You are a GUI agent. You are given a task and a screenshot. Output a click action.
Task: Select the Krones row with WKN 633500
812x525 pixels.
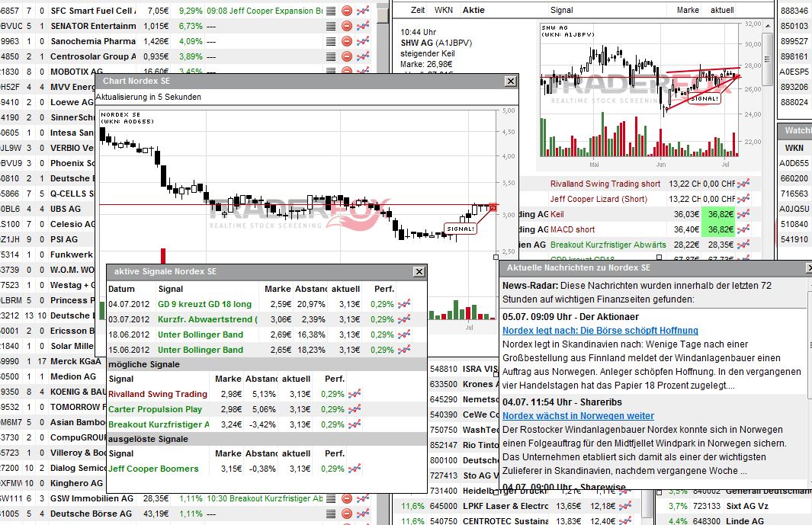(464, 384)
